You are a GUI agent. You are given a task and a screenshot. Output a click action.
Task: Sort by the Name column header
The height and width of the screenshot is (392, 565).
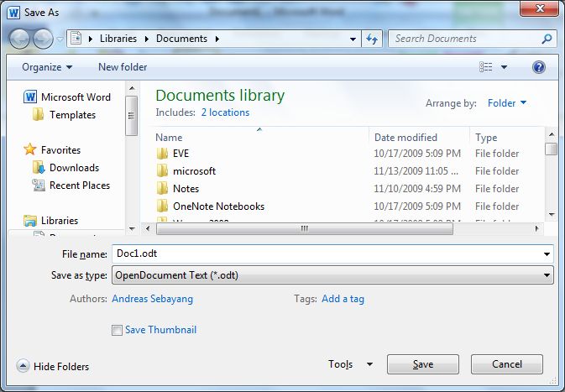point(169,138)
